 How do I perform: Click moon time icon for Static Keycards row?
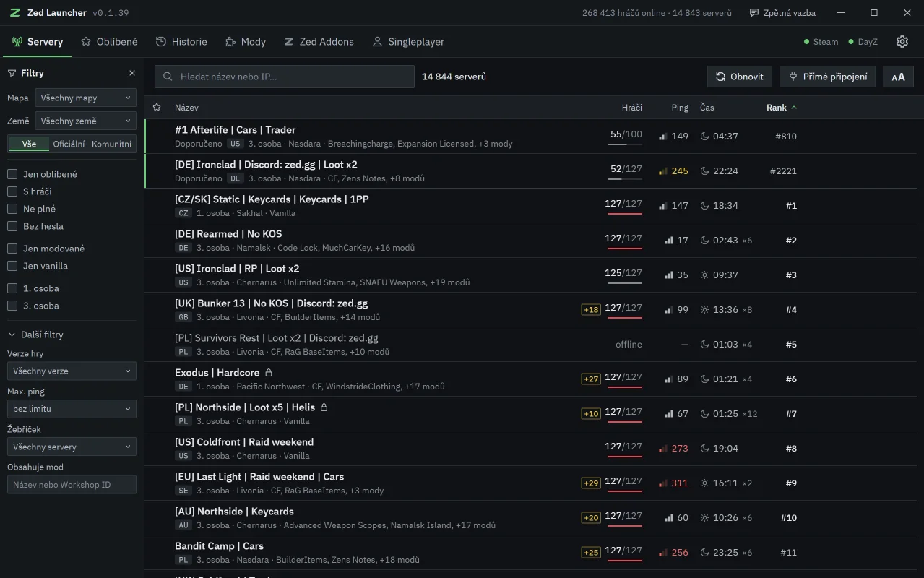coord(705,206)
